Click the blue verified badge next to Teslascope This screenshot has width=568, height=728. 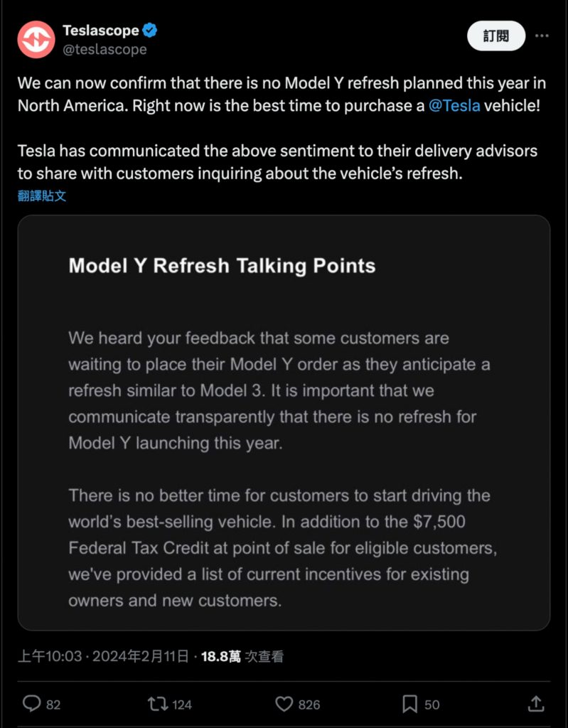[149, 31]
